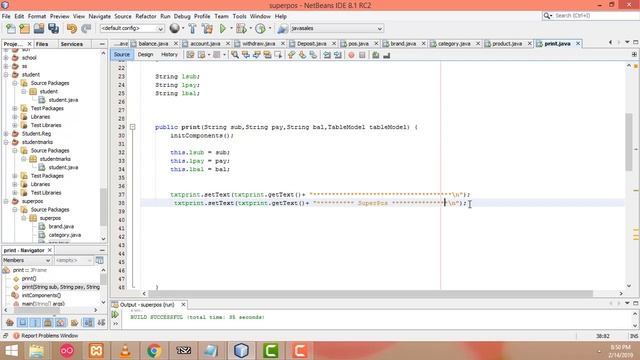Viewport: 640px width, 360px height.
Task: Click the globe browser icon in toolbar
Action: (174, 28)
